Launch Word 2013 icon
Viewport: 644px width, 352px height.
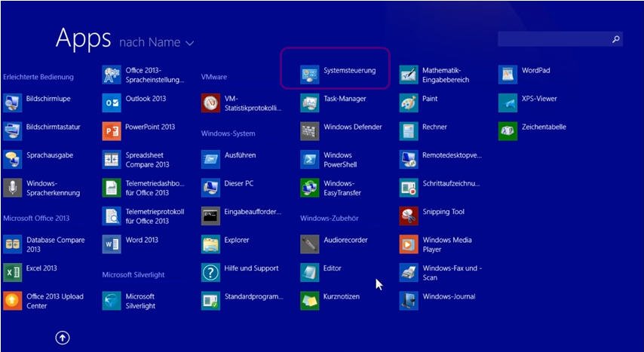(x=112, y=244)
